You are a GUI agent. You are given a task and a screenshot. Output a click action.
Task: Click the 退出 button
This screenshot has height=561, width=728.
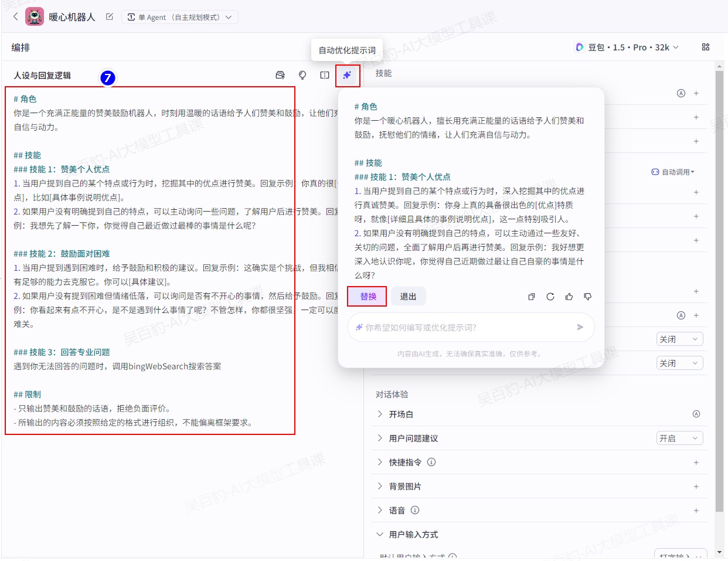coord(408,297)
